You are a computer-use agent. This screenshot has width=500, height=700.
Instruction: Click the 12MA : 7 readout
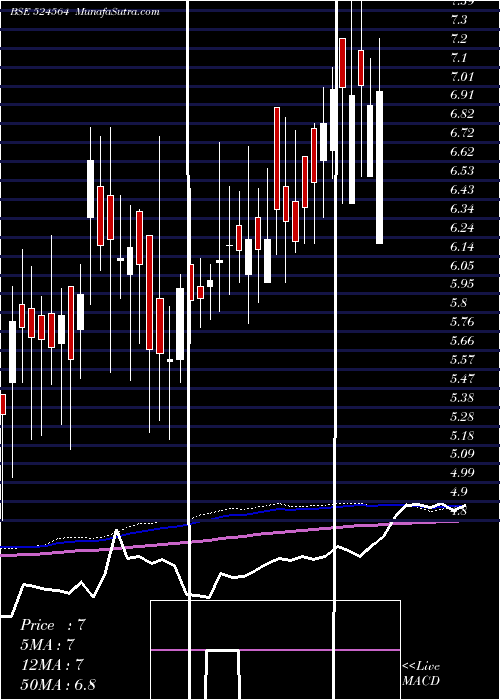pyautogui.click(x=52, y=665)
